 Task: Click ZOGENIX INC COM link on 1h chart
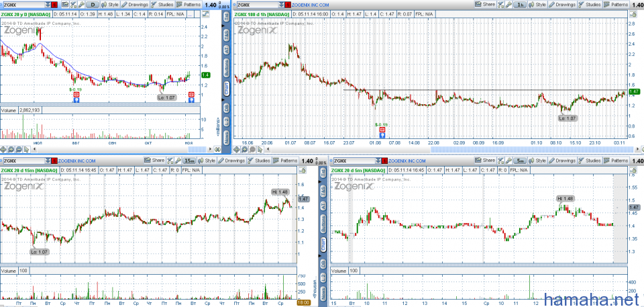[310, 5]
